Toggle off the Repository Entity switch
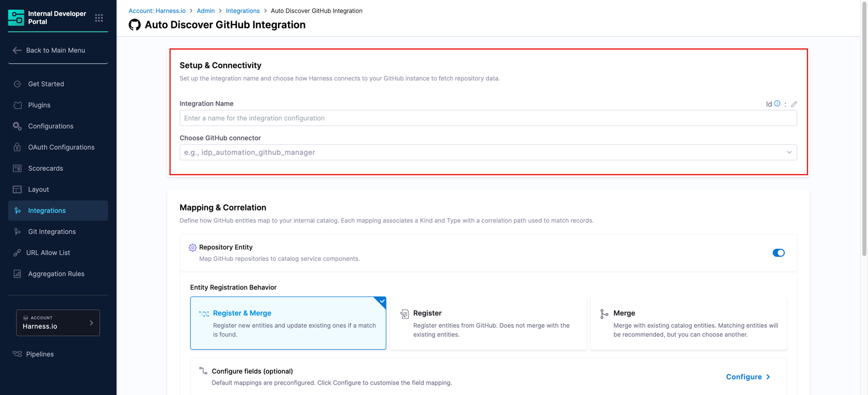The image size is (868, 395). (x=778, y=253)
